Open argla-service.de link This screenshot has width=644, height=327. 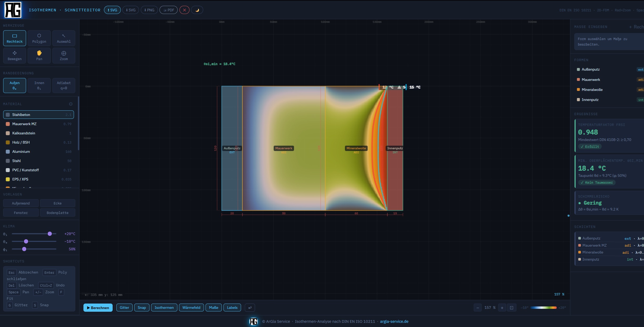[x=394, y=321]
